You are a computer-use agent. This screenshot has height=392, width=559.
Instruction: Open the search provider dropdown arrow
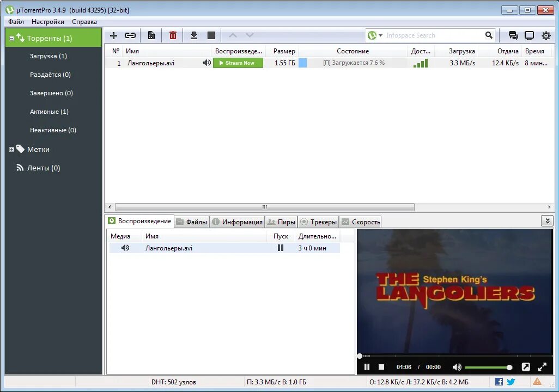coord(380,35)
